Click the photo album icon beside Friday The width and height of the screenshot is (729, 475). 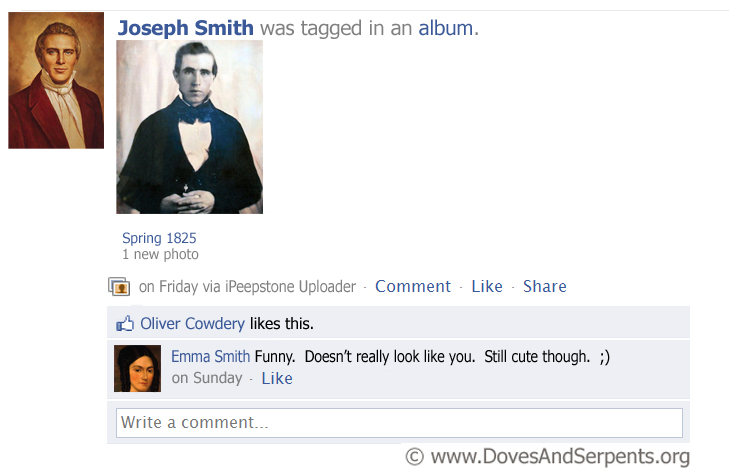[x=119, y=286]
